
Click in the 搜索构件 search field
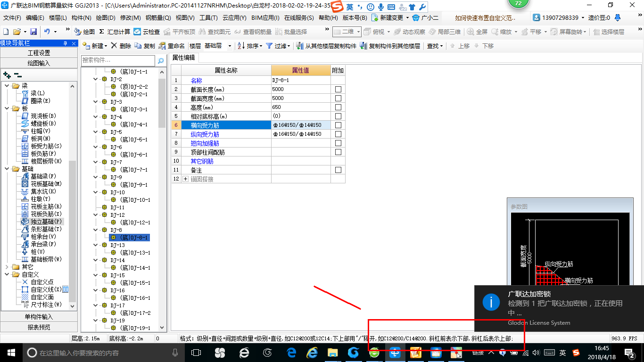[118, 60]
